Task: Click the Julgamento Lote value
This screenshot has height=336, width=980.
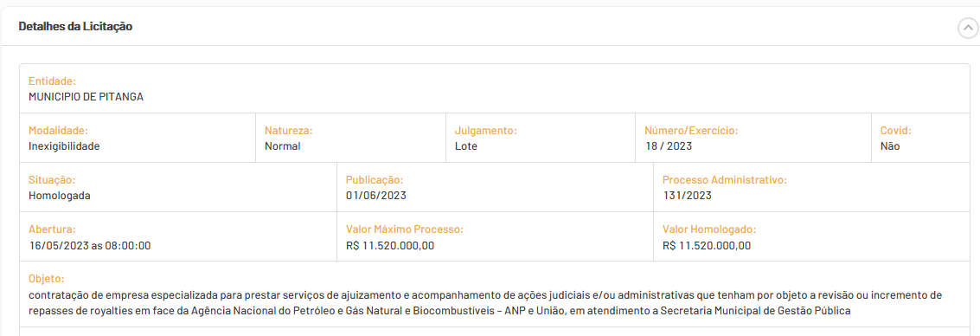Action: 466,146
